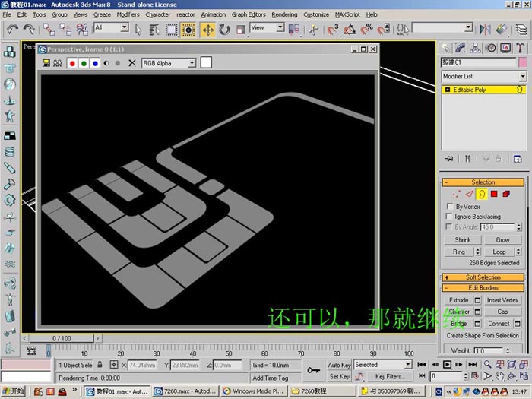Image resolution: width=532 pixels, height=399 pixels.
Task: Open the RGB Alpha channel dropdown
Action: 192,63
